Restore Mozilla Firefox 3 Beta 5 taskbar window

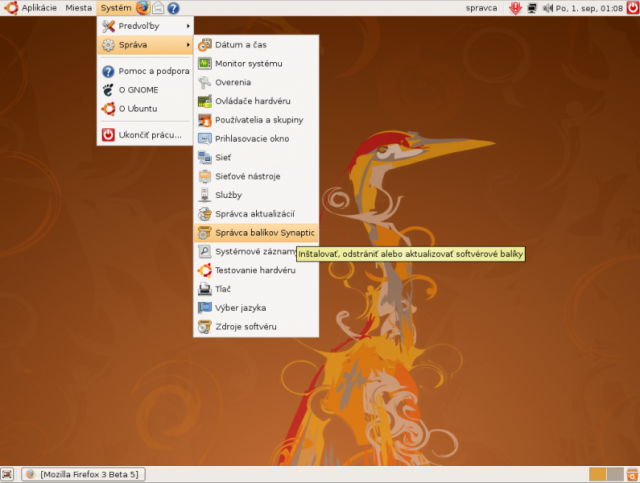click(83, 474)
